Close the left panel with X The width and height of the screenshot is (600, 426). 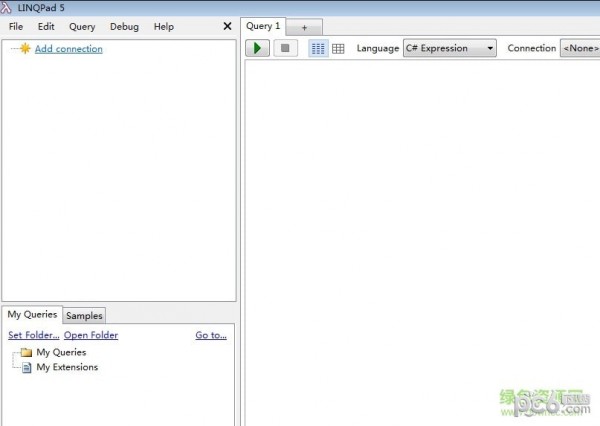227,26
